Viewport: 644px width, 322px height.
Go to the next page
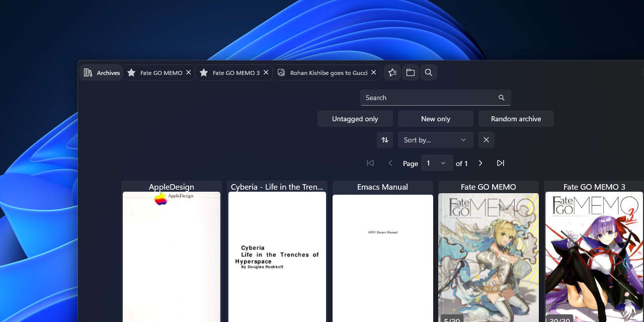tap(480, 163)
